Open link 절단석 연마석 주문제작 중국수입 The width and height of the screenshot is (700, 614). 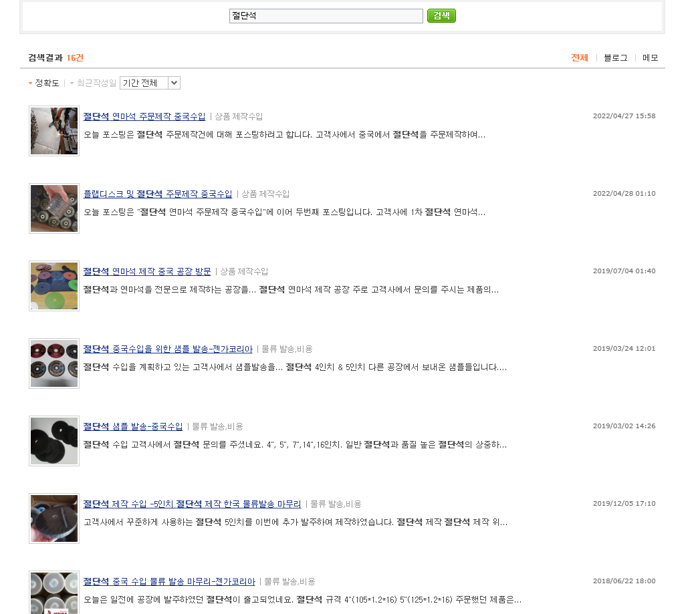click(x=144, y=116)
